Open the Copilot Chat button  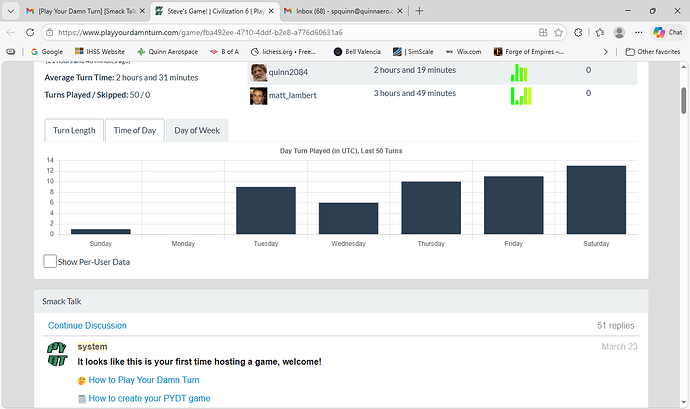tap(667, 32)
